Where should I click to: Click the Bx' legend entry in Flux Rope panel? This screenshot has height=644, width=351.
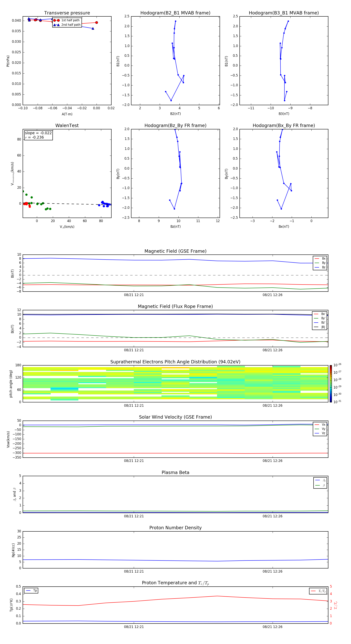tap(320, 314)
